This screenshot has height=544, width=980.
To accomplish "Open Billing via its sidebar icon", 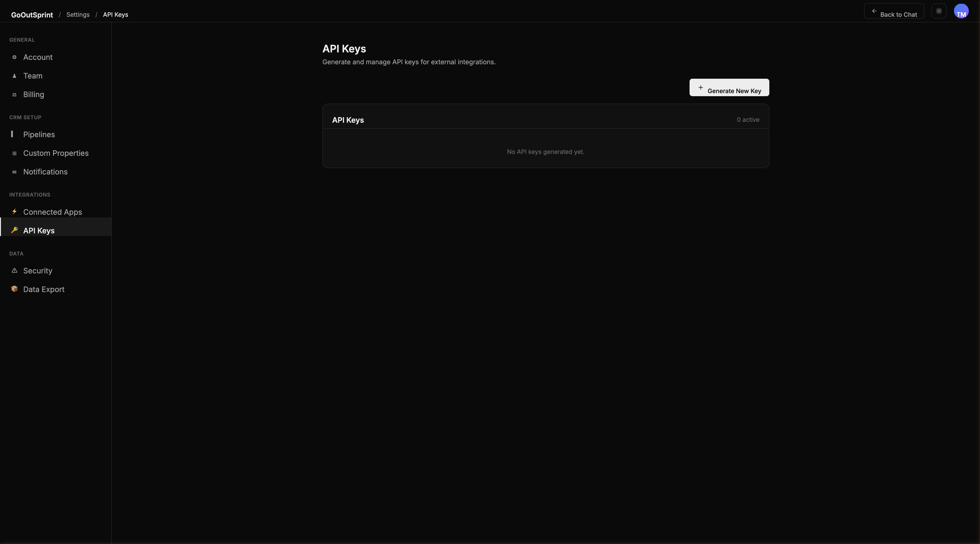I will tap(14, 94).
